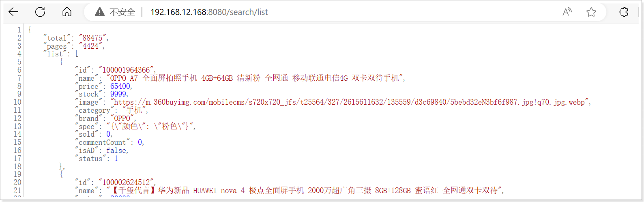Activate the read aloud icon
The width and height of the screenshot is (644, 202).
click(567, 12)
